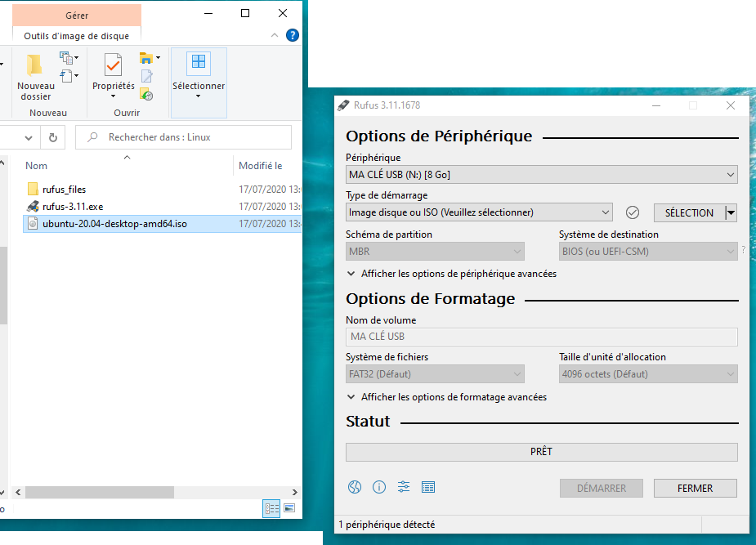
Task: Open Rufus language selection globe icon
Action: 355,487
